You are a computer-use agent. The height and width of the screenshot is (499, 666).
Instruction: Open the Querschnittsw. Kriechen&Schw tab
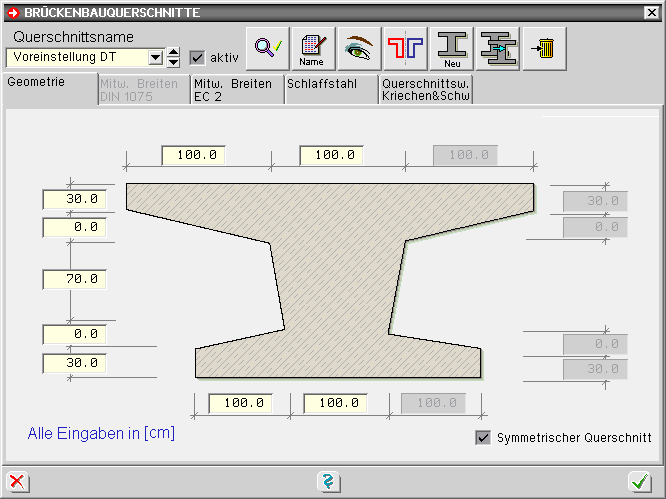[425, 90]
